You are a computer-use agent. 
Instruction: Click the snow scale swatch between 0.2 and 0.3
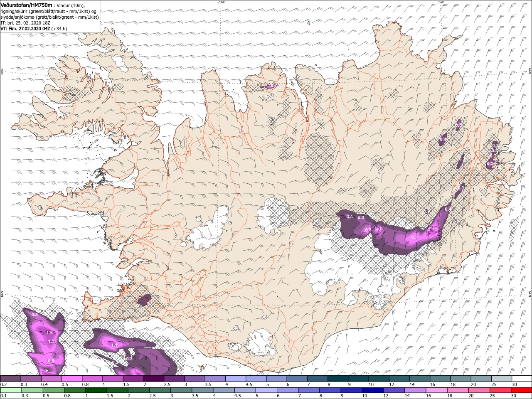coord(10,378)
